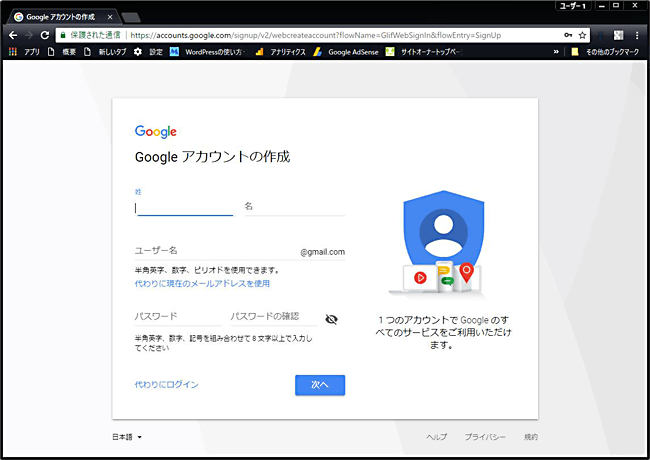Click the 保護された通信 secure label
The image size is (650, 460).
95,35
